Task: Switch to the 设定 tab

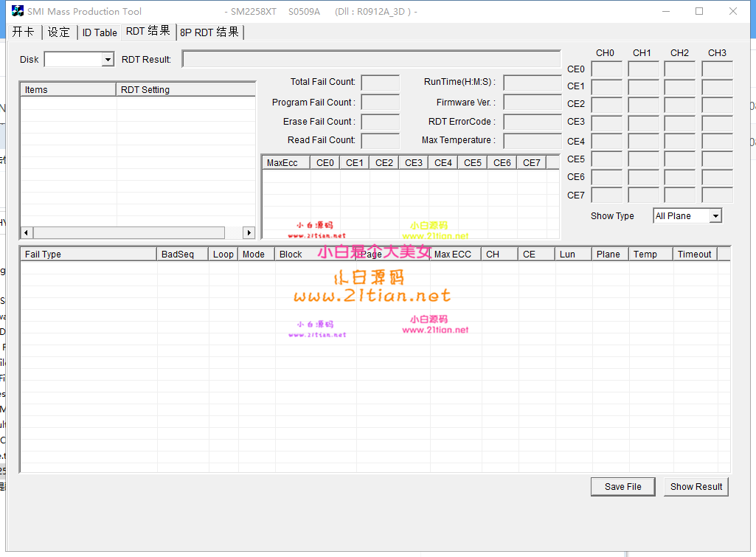Action: (x=59, y=32)
